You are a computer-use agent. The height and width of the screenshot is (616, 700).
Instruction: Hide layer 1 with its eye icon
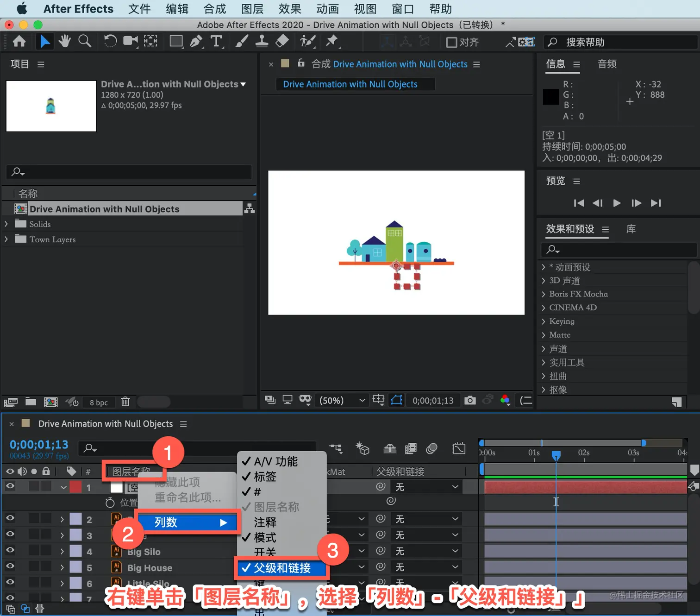click(x=10, y=486)
